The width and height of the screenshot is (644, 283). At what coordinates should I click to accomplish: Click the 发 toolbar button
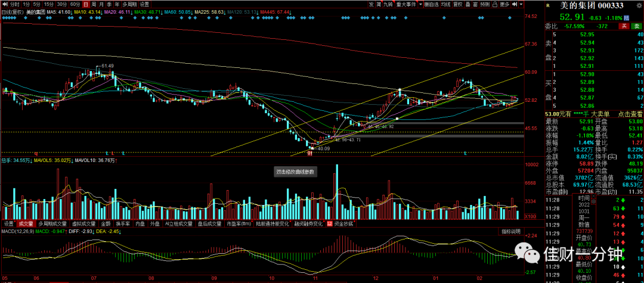371,4
